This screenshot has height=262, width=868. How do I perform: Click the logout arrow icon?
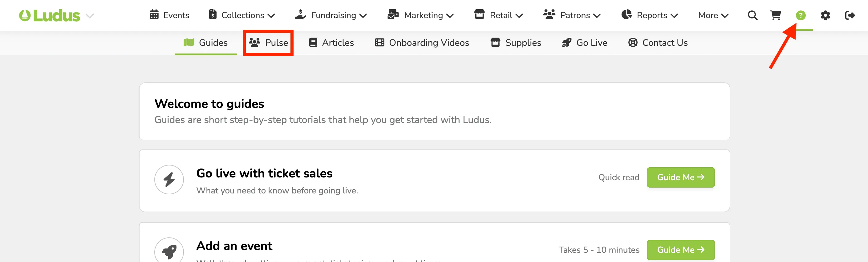click(x=850, y=15)
